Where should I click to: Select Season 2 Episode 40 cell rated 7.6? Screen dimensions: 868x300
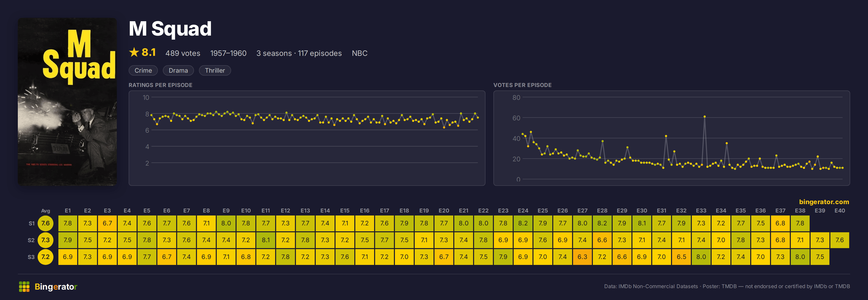pos(839,240)
